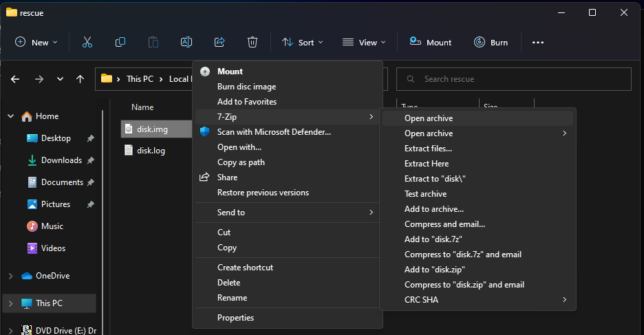The width and height of the screenshot is (644, 335).
Task: Click the Home house icon in sidebar
Action: tap(27, 116)
